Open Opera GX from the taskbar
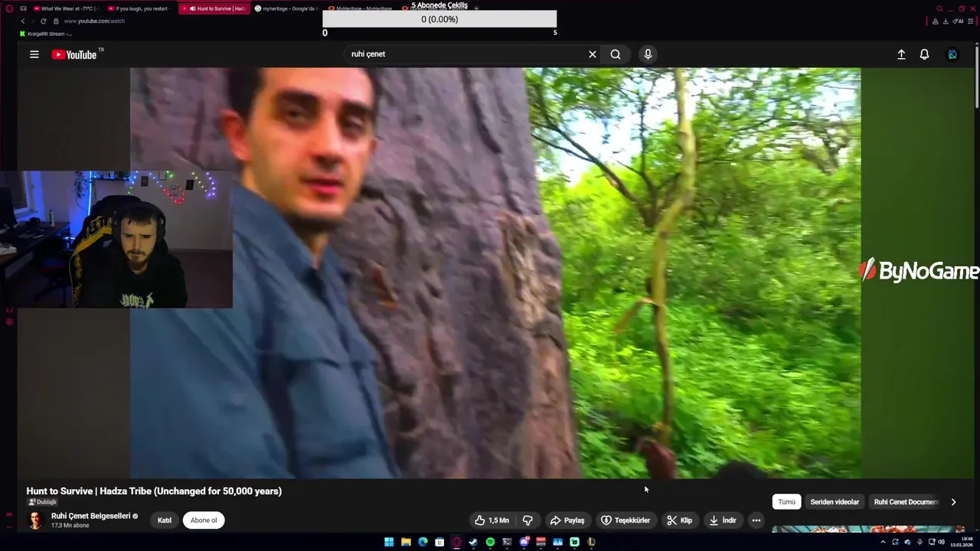Viewport: 980px width, 551px height. 456,542
